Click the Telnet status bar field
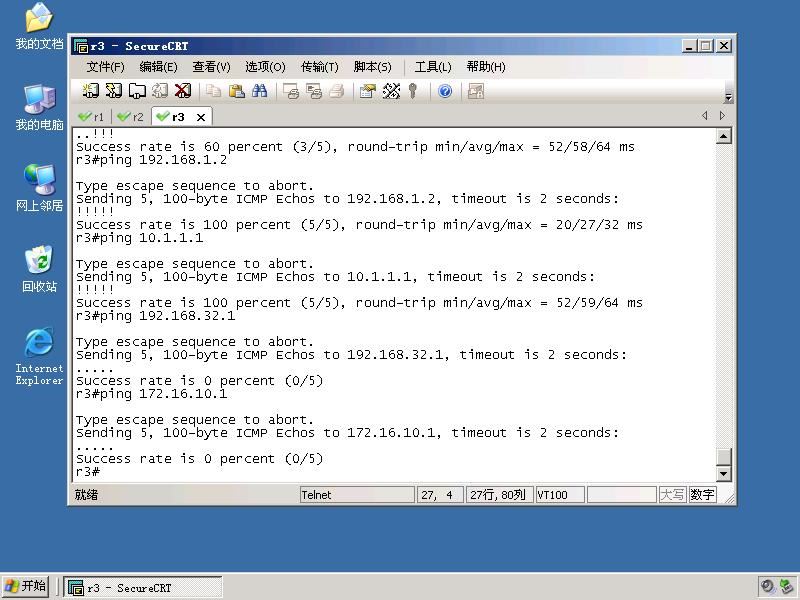The height and width of the screenshot is (600, 800). pos(357,495)
